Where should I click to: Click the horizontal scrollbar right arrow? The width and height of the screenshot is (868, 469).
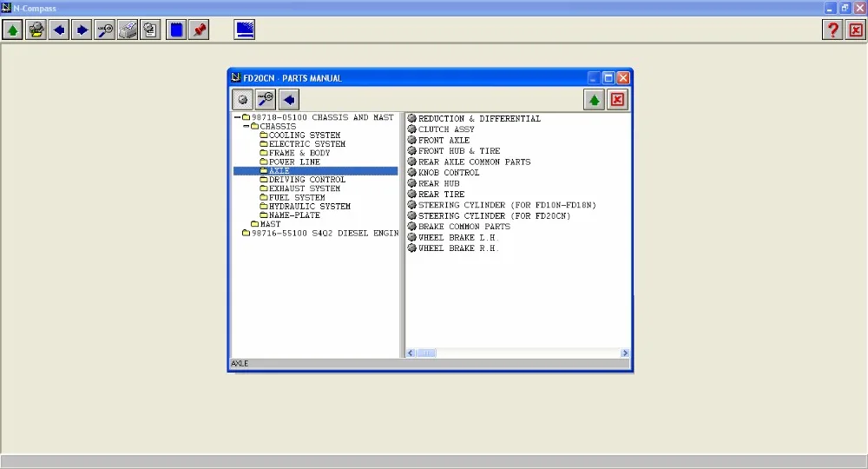coord(625,353)
